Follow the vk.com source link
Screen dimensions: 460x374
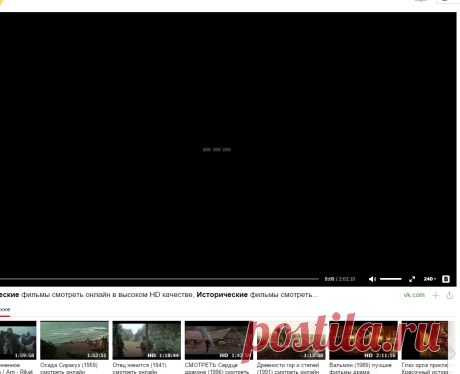click(x=414, y=295)
